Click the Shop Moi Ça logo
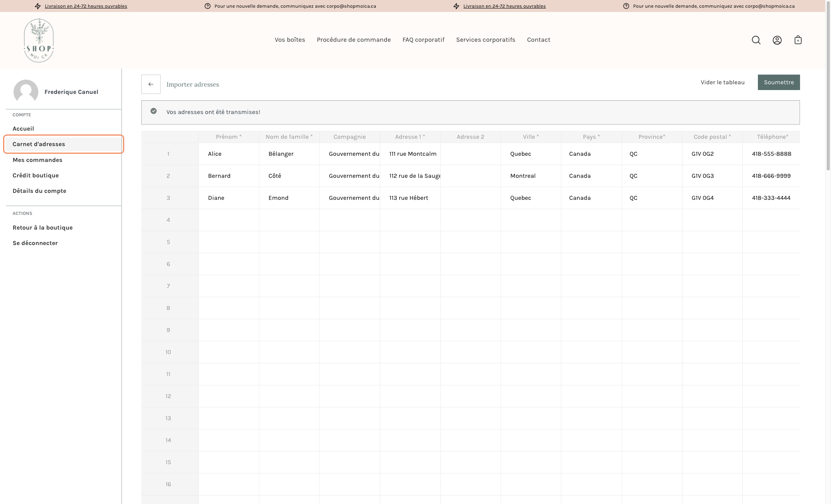 click(x=39, y=40)
